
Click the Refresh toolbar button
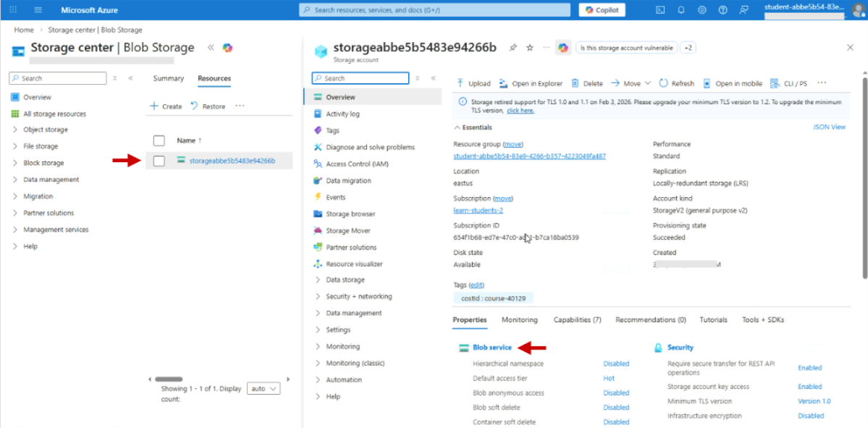pyautogui.click(x=676, y=83)
